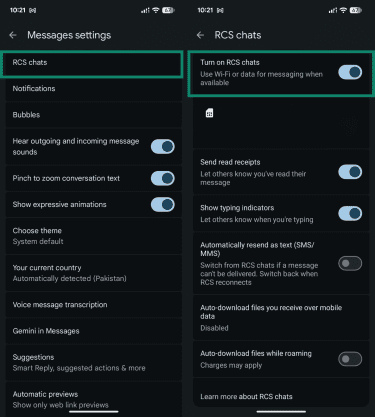Toggle Pinch to zoom conversation text
The image size is (375, 417).
click(x=163, y=178)
